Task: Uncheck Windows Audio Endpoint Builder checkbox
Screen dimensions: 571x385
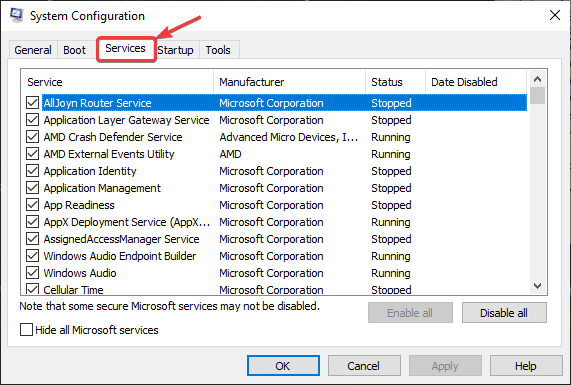Action: coord(32,256)
